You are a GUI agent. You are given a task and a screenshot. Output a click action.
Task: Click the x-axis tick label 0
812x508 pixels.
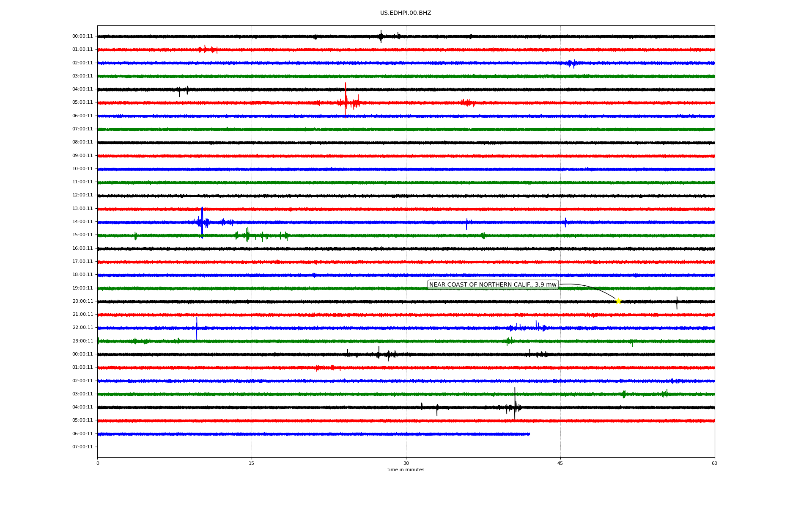tap(98, 463)
